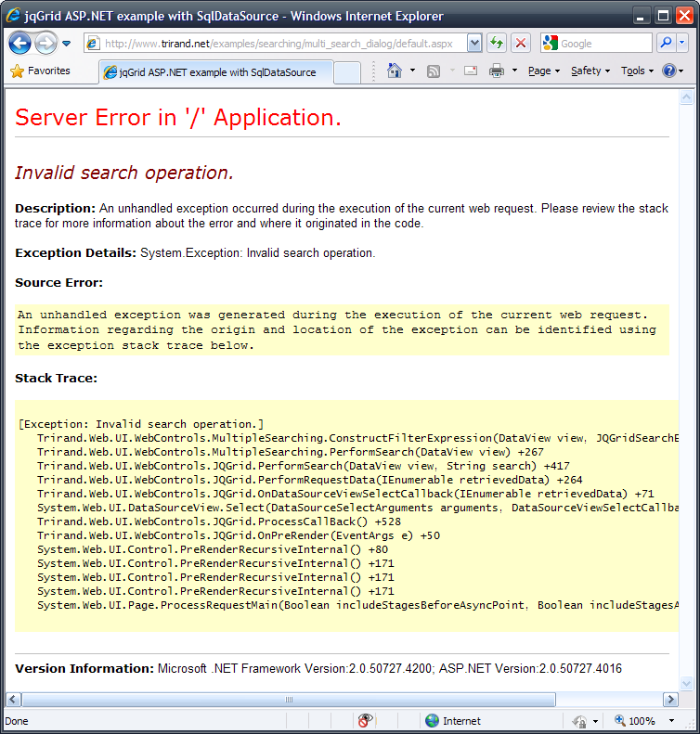Click the Help question mark icon
This screenshot has height=734, width=700.
668,71
